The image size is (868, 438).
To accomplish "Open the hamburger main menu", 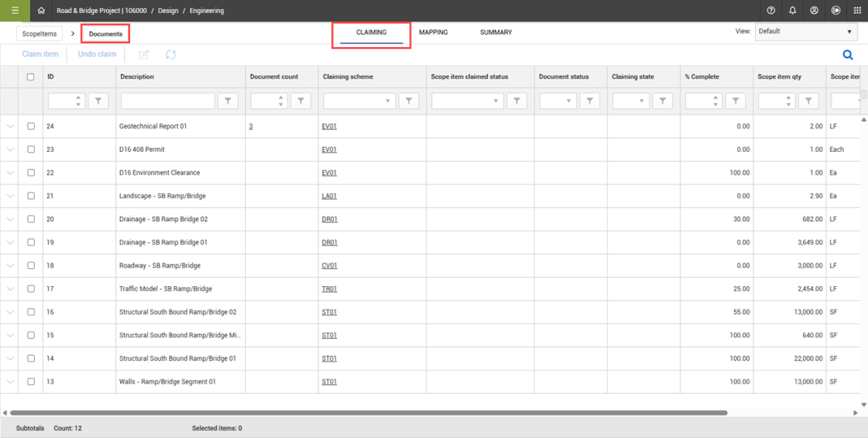I will point(14,11).
